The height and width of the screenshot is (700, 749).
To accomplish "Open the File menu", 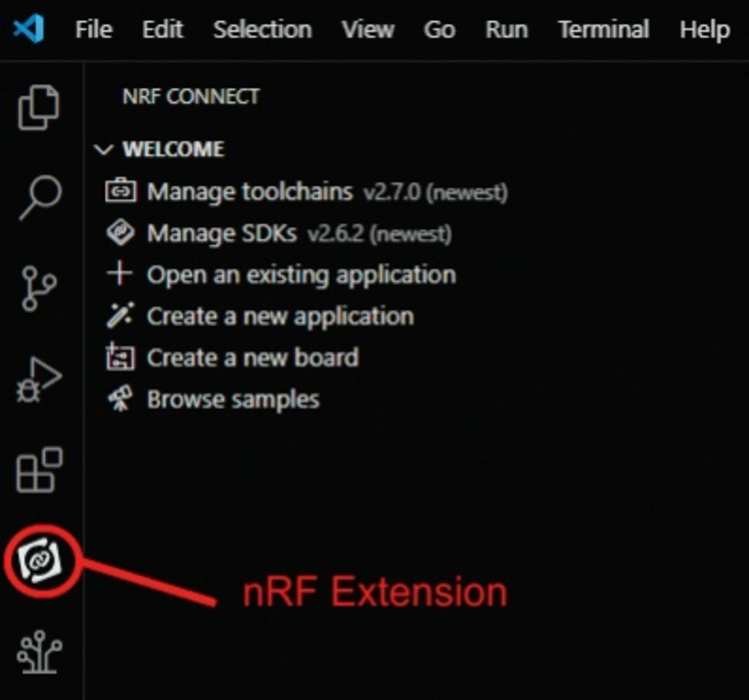I will (x=94, y=29).
